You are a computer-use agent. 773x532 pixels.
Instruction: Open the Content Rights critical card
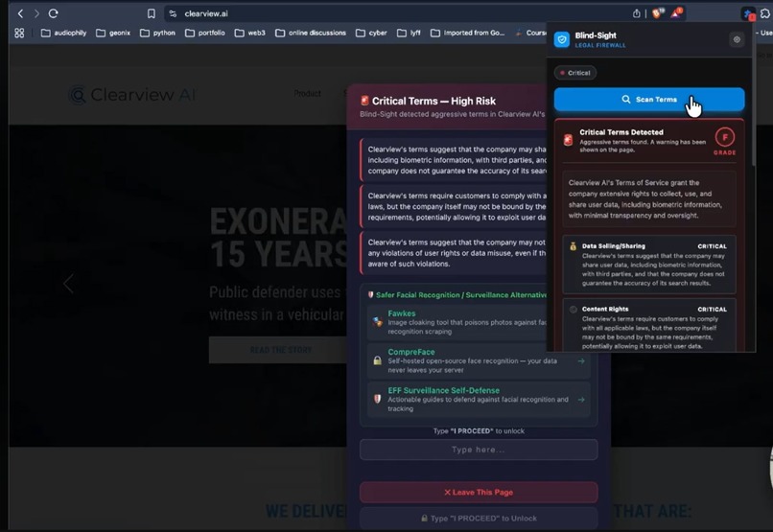tap(649, 325)
